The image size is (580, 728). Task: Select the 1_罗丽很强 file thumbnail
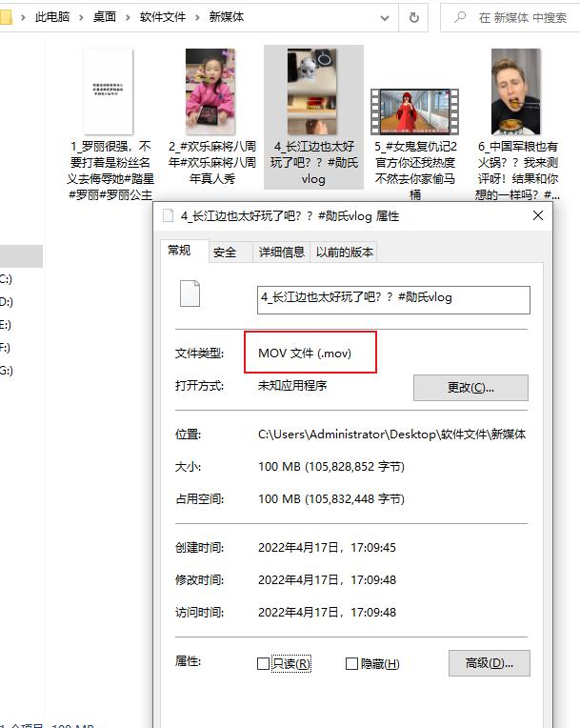coord(109,91)
